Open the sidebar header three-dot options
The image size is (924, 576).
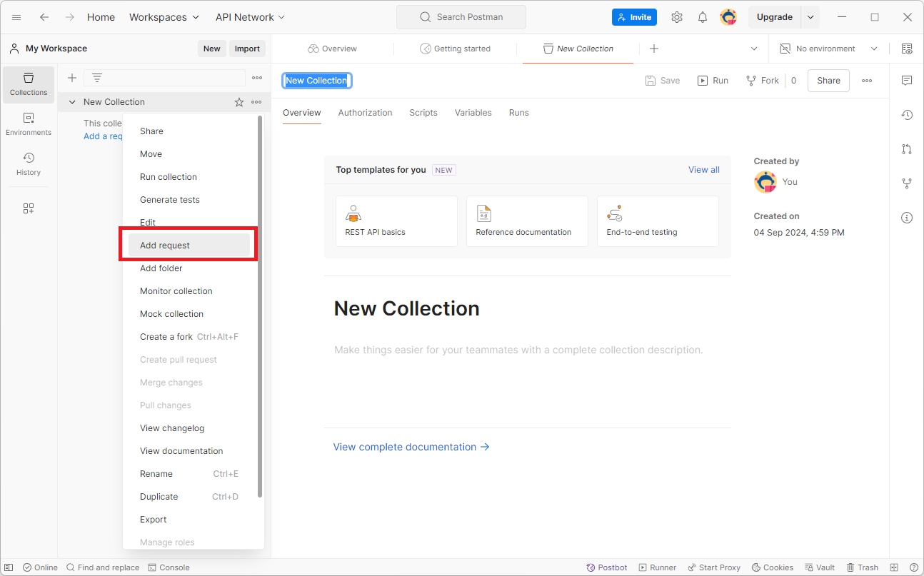[x=257, y=78]
